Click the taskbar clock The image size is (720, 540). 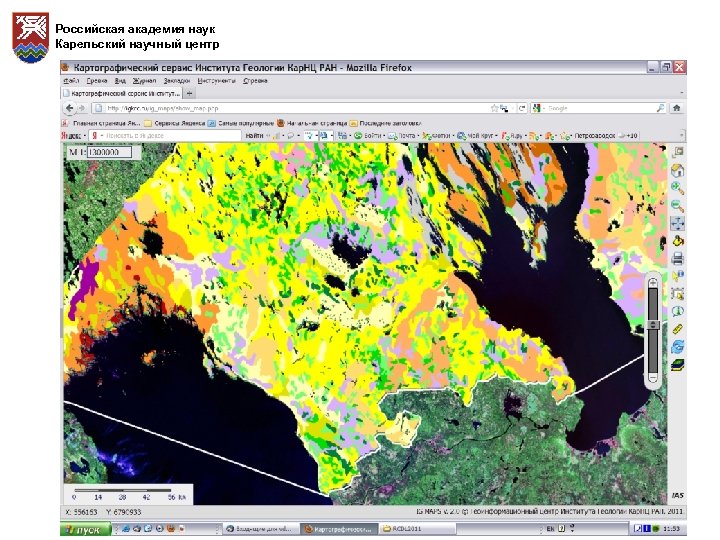pyautogui.click(x=671, y=529)
